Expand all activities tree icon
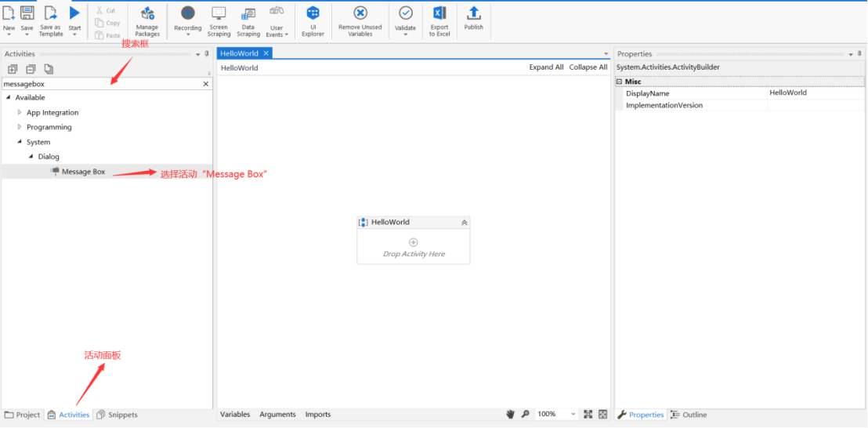The image size is (868, 428). tap(13, 69)
